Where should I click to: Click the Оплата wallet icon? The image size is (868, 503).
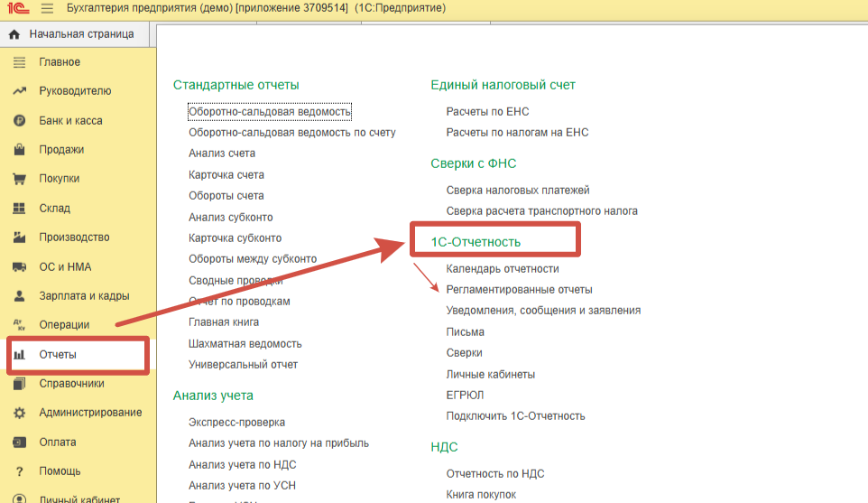tap(19, 442)
